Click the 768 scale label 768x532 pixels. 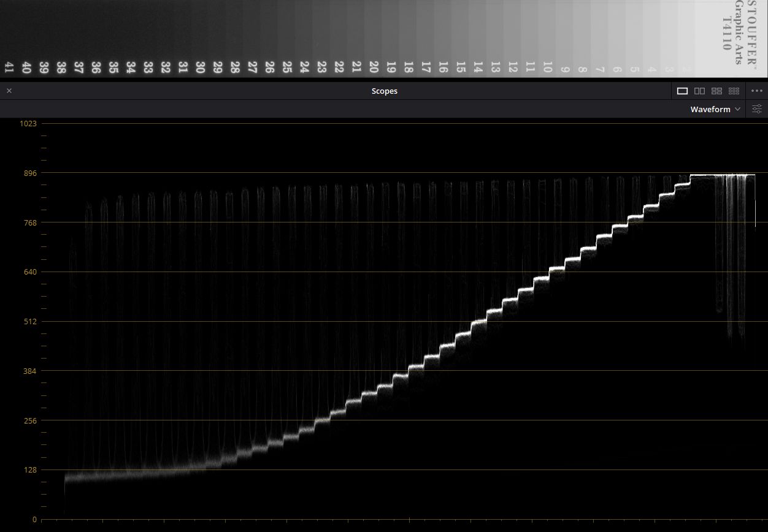(30, 222)
